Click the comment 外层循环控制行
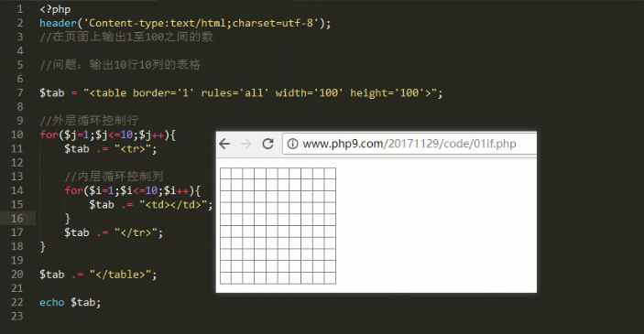The height and width of the screenshot is (334, 644). (x=89, y=121)
